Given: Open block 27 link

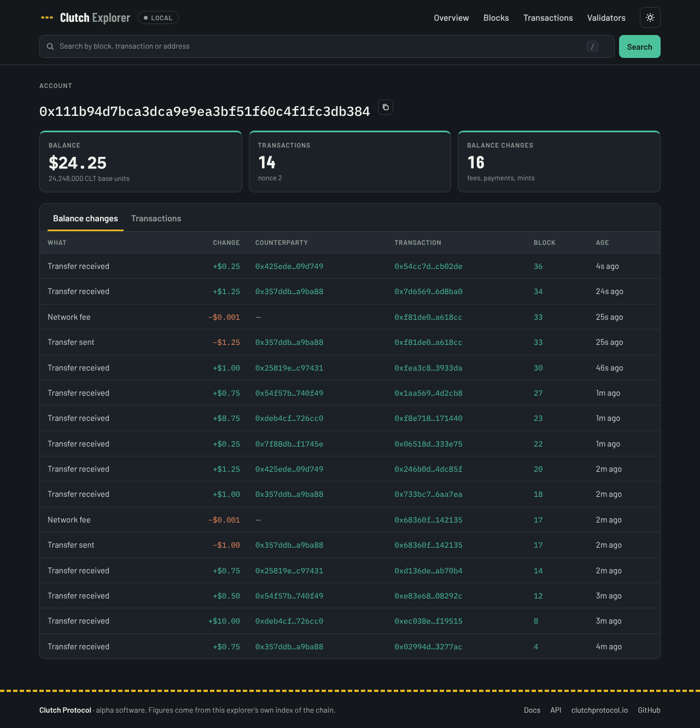Looking at the screenshot, I should click(538, 393).
